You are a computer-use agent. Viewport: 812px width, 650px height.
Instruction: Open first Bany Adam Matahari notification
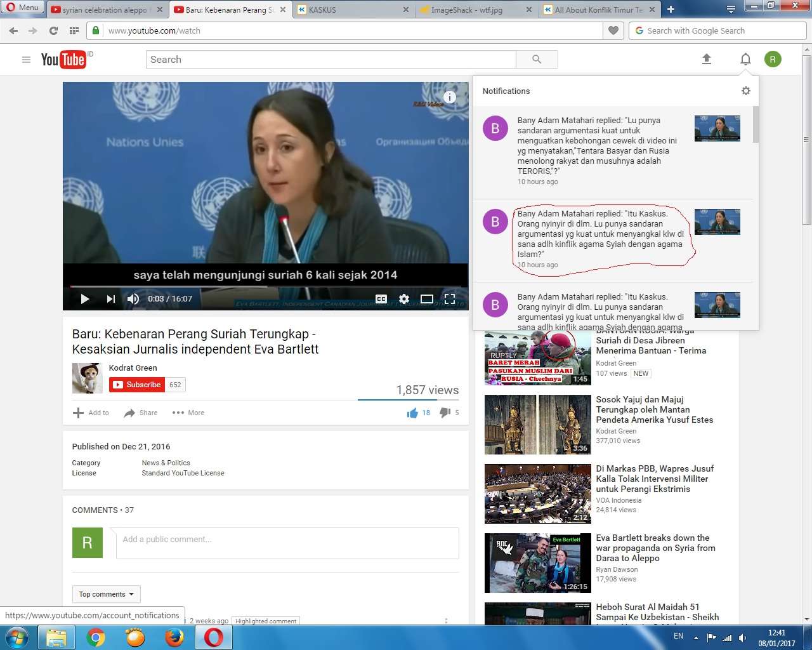coord(613,152)
